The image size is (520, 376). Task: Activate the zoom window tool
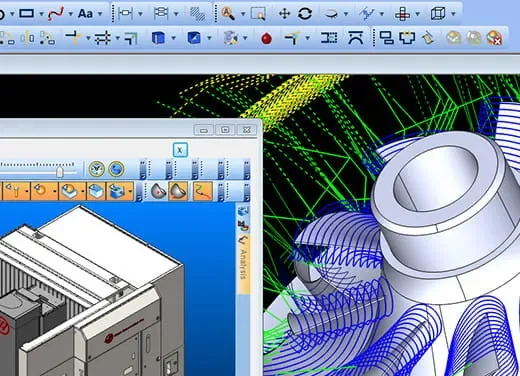click(x=258, y=14)
